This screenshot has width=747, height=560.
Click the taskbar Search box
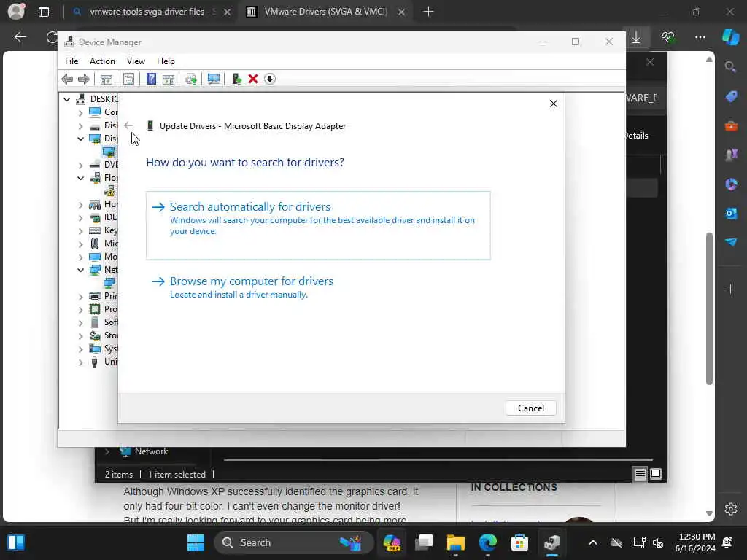(x=293, y=542)
